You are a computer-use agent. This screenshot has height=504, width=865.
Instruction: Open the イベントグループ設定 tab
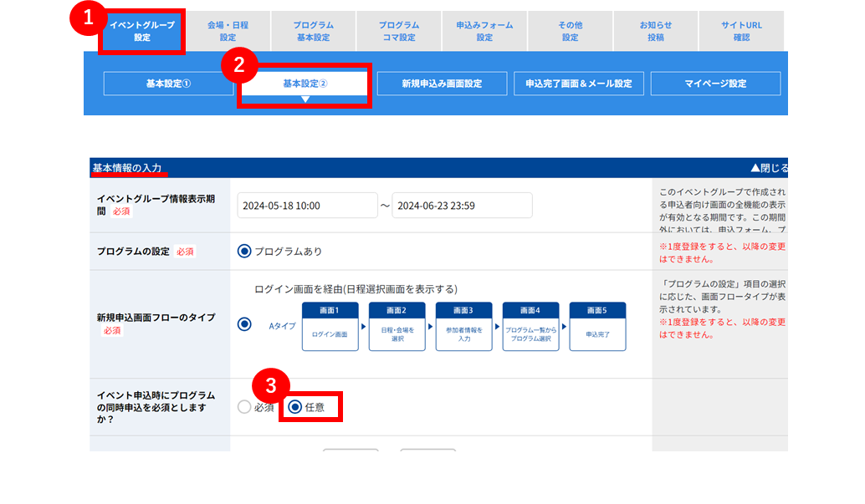tap(141, 32)
